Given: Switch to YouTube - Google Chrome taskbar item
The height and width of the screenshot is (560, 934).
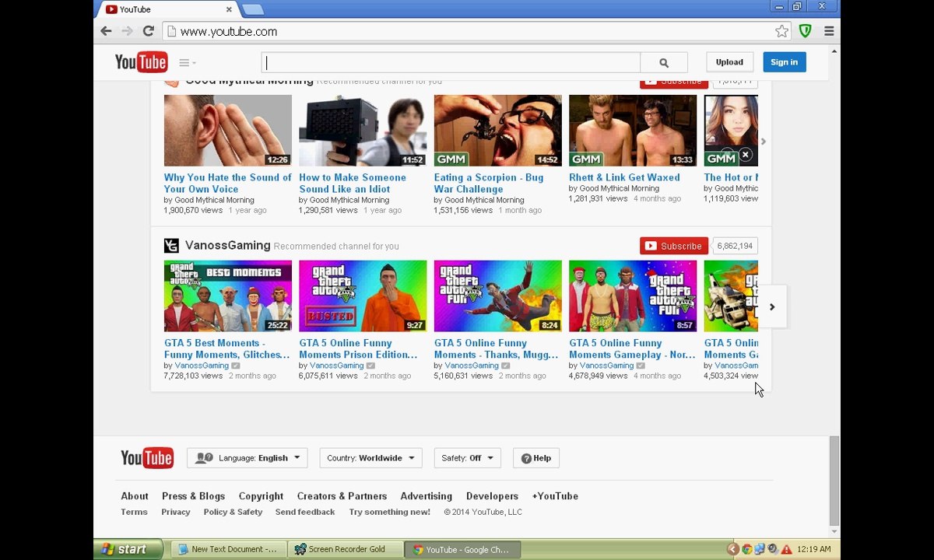Looking at the screenshot, I should point(462,549).
